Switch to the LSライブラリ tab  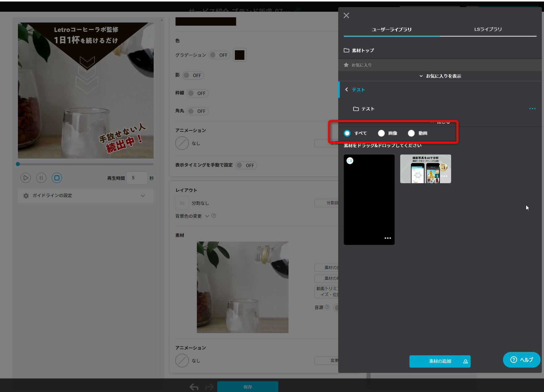tap(488, 29)
